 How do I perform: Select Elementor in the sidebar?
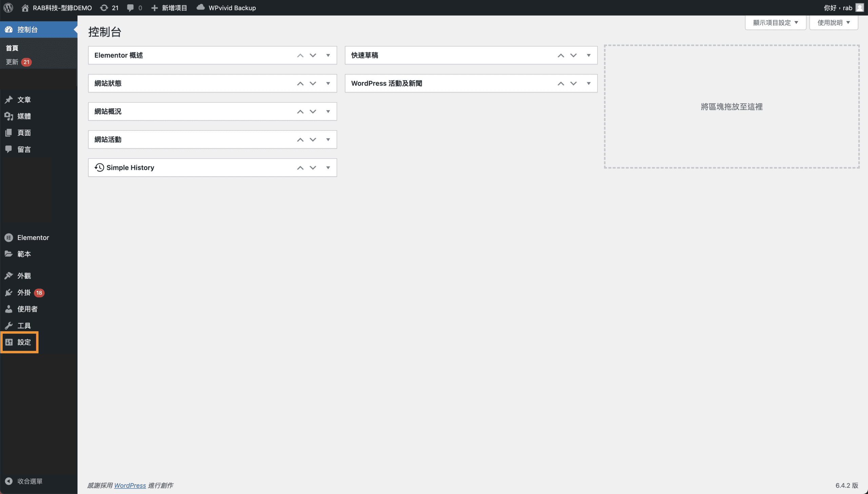coord(33,237)
